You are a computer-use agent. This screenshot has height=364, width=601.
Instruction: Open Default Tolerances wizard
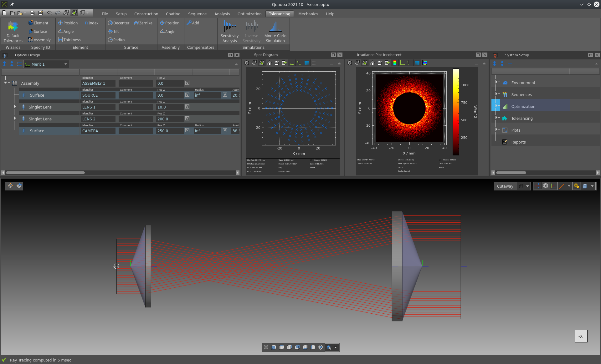click(13, 32)
